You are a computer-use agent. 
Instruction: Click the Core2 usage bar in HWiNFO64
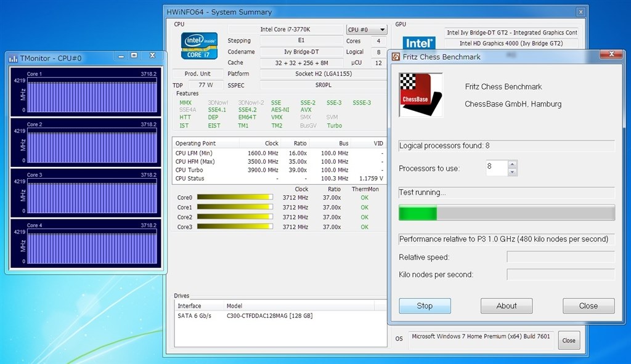click(x=235, y=217)
